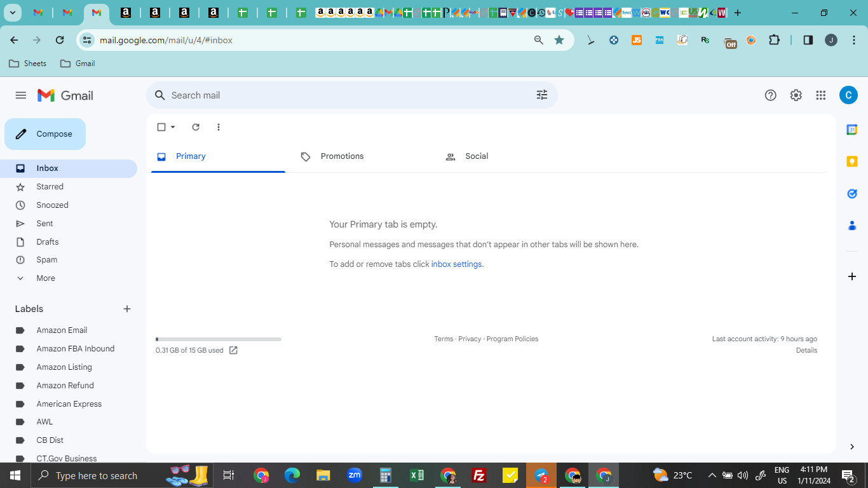The width and height of the screenshot is (868, 488).
Task: Open Gmail Settings gear
Action: point(796,95)
